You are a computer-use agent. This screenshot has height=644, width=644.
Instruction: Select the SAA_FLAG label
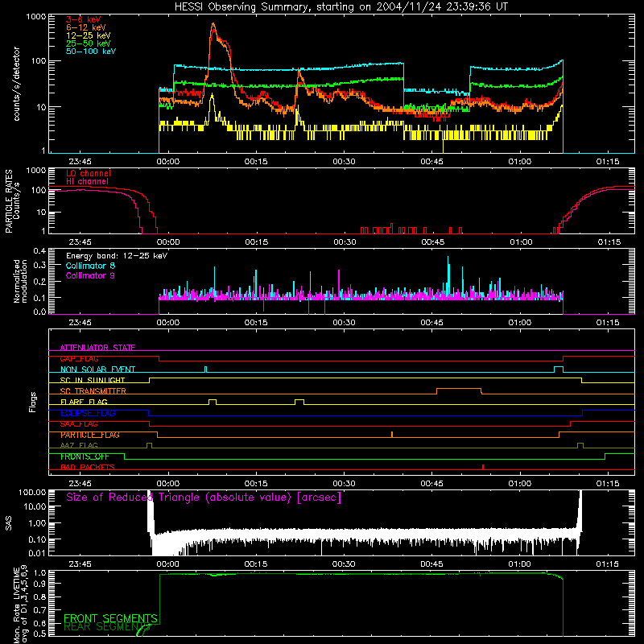tap(79, 424)
